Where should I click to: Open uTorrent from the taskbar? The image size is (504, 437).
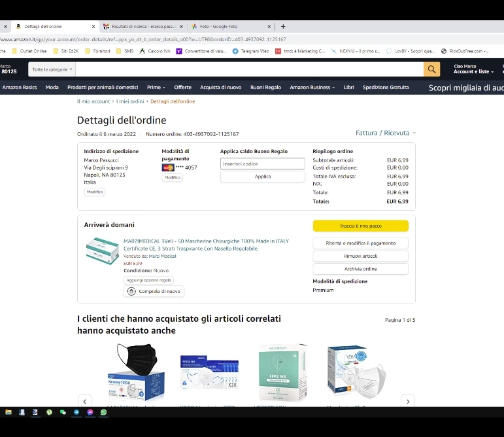click(49, 412)
